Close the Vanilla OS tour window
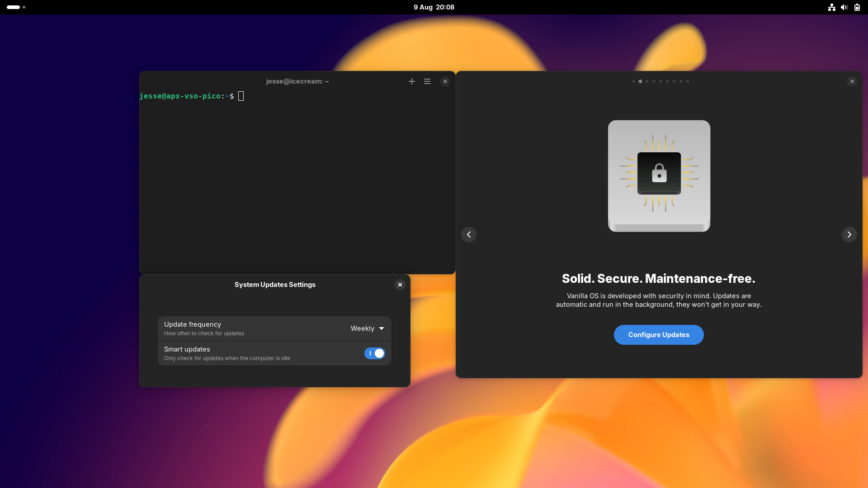This screenshot has width=868, height=488. 852,81
